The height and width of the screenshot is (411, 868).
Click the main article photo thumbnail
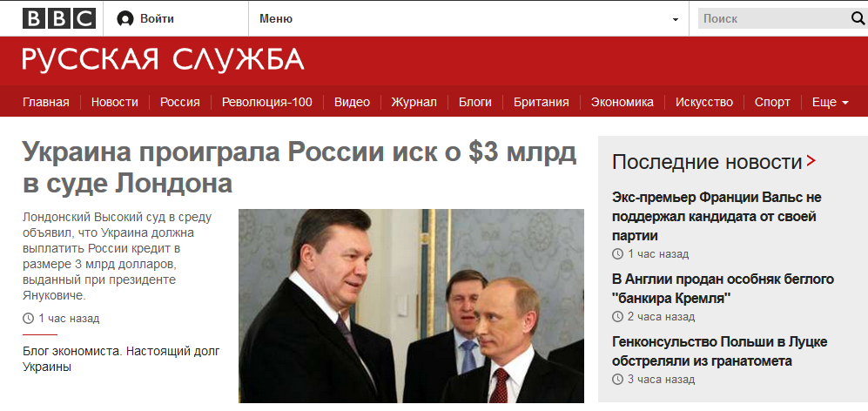click(411, 306)
